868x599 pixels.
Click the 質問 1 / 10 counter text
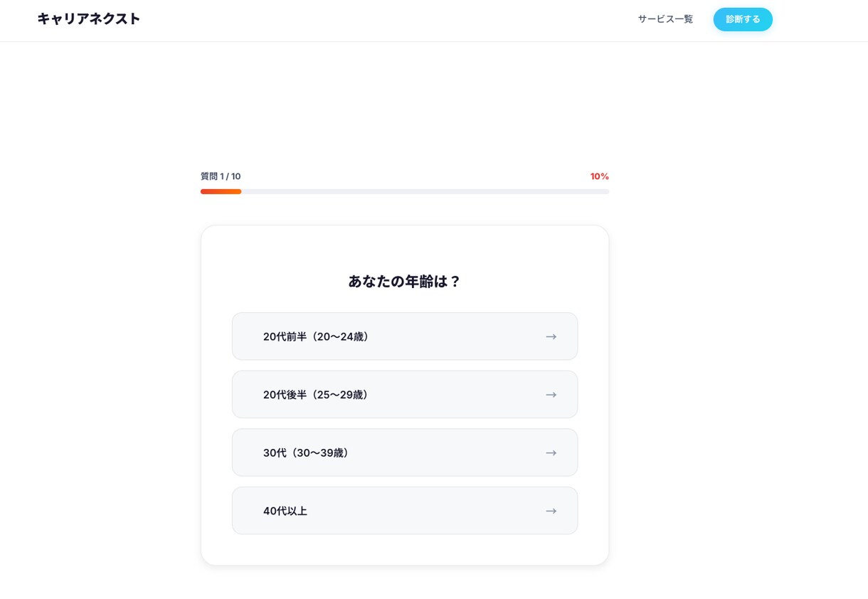point(221,176)
